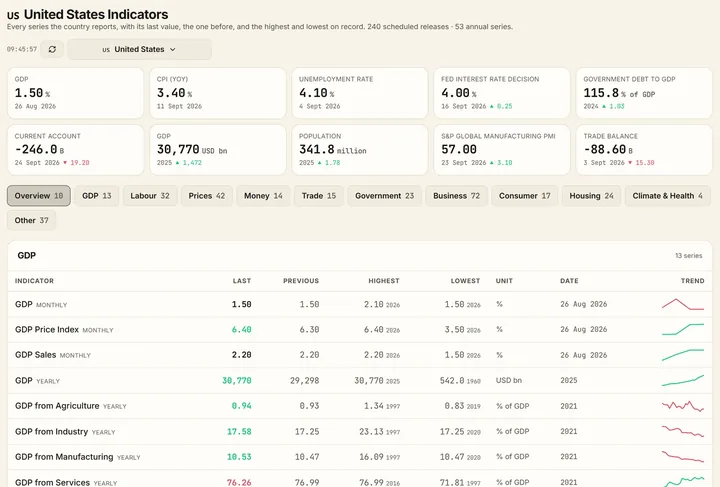
Task: Select the Other tab
Action: coord(31,220)
